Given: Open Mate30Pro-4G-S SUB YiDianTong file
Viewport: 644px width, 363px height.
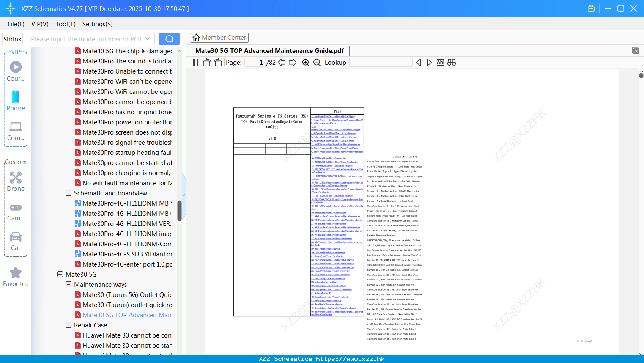Looking at the screenshot, I should coord(123,254).
